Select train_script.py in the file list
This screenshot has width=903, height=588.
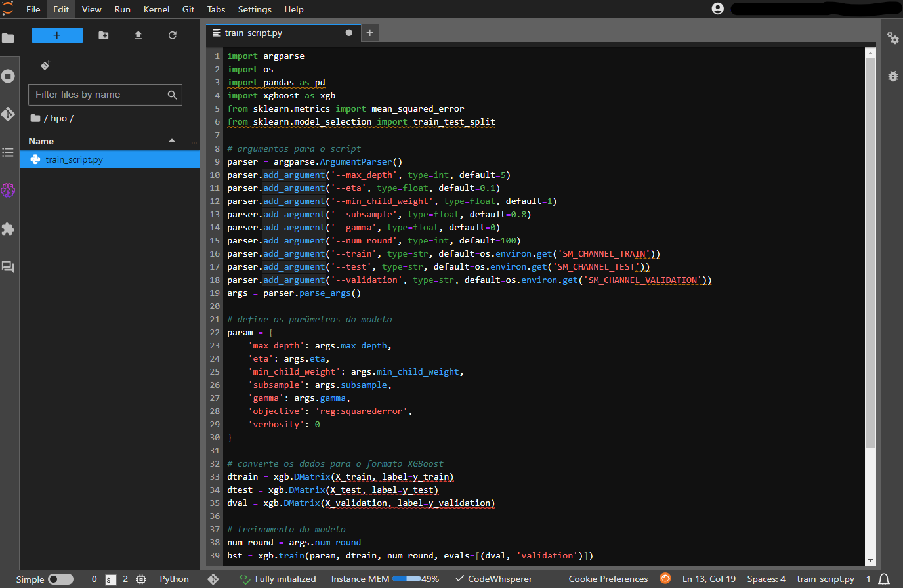pos(110,159)
